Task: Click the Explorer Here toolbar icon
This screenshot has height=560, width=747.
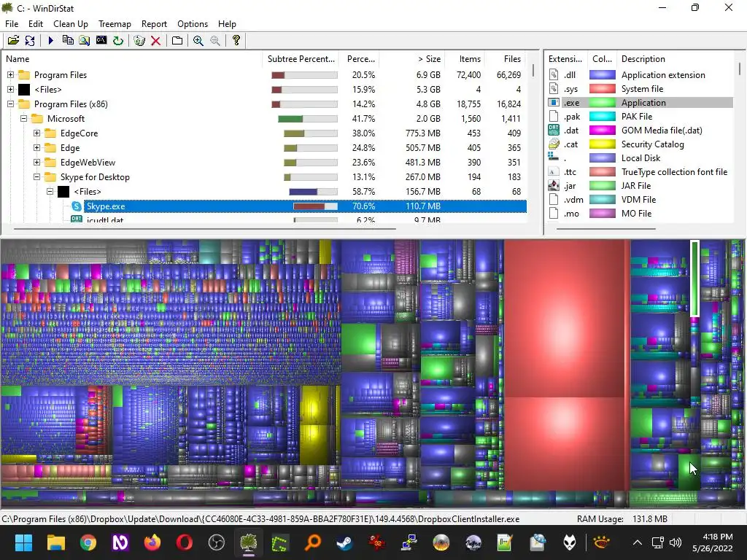Action: tap(85, 41)
